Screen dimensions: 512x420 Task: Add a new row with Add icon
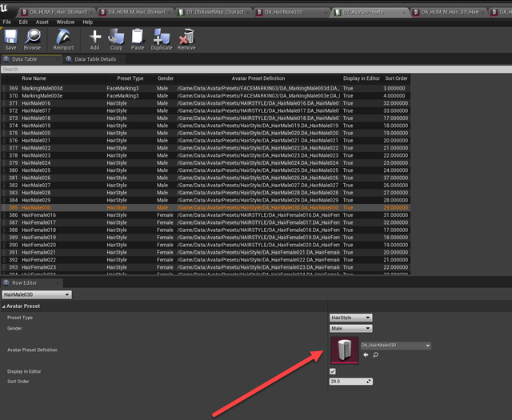click(x=94, y=37)
